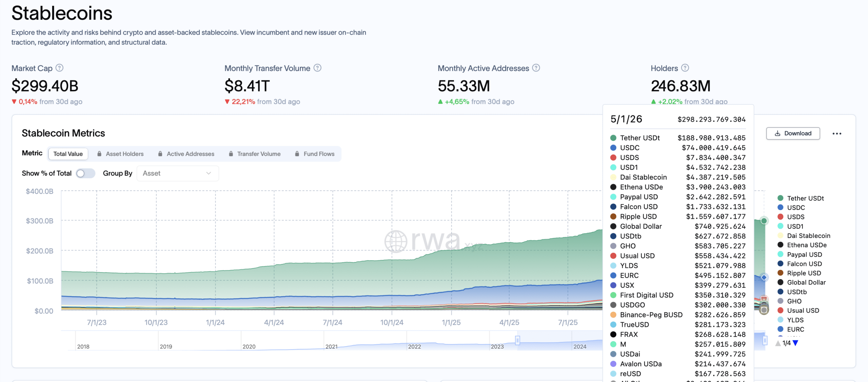This screenshot has height=382, width=868.
Task: Click tooltip total $298.293.769.304
Action: [x=712, y=120]
